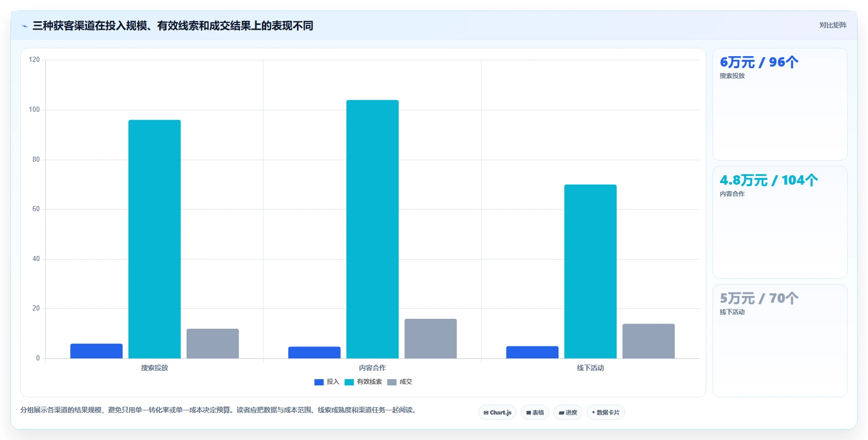This screenshot has width=868, height=440.
Task: Click the 线下活动 x-axis label
Action: 590,368
